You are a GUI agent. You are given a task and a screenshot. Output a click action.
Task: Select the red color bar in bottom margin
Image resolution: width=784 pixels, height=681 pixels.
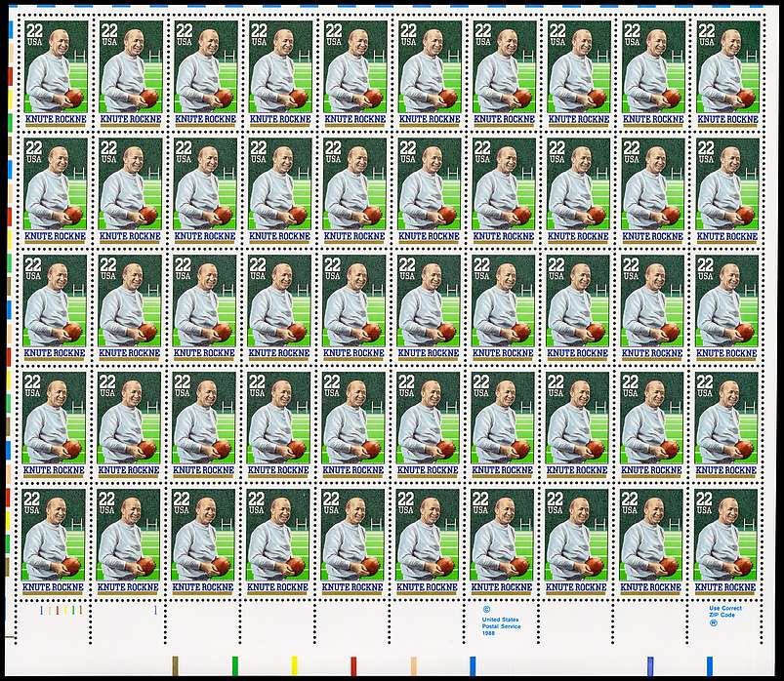pos(354,666)
